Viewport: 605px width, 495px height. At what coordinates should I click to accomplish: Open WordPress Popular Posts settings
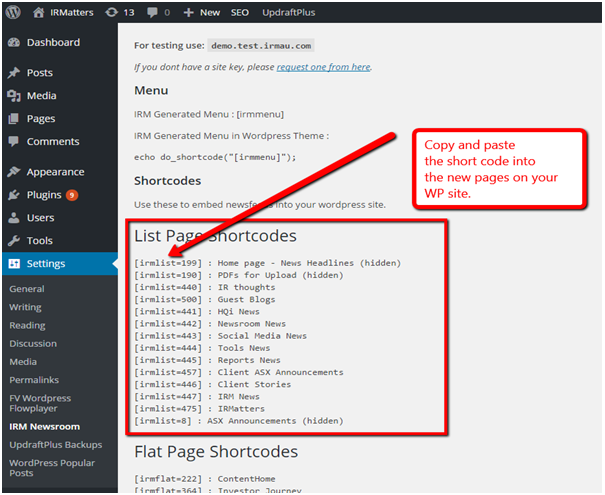(x=52, y=468)
